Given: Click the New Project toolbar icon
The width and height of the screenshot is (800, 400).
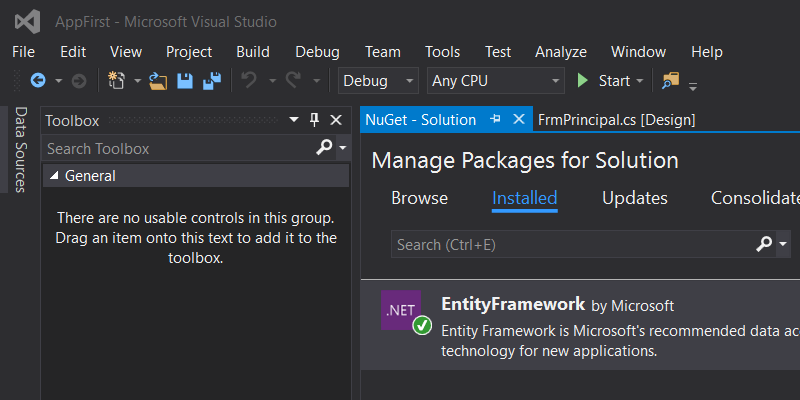Looking at the screenshot, I should [117, 81].
